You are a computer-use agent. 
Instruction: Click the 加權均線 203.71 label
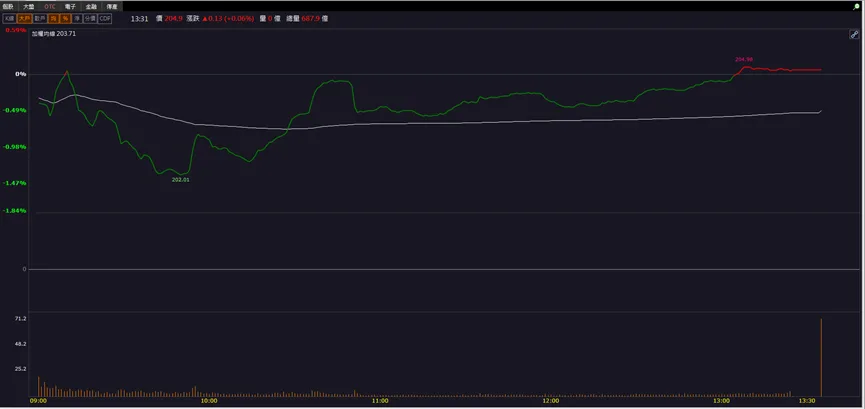coord(54,34)
